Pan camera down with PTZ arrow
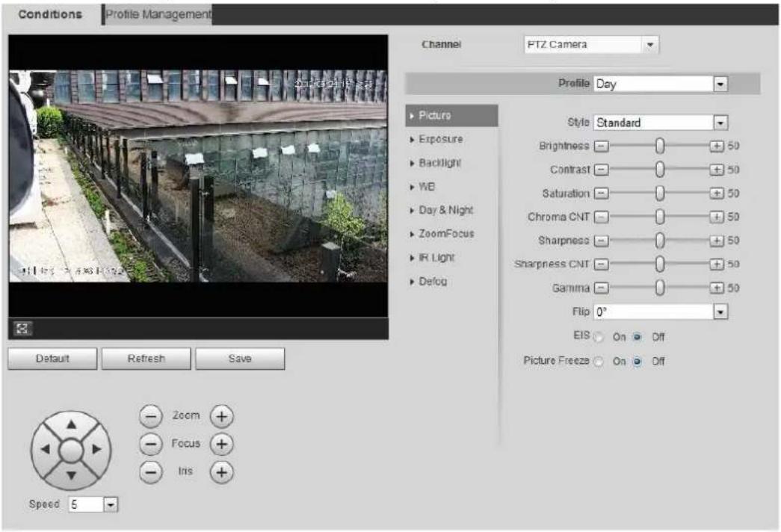This screenshot has height=532, width=781. point(71,476)
